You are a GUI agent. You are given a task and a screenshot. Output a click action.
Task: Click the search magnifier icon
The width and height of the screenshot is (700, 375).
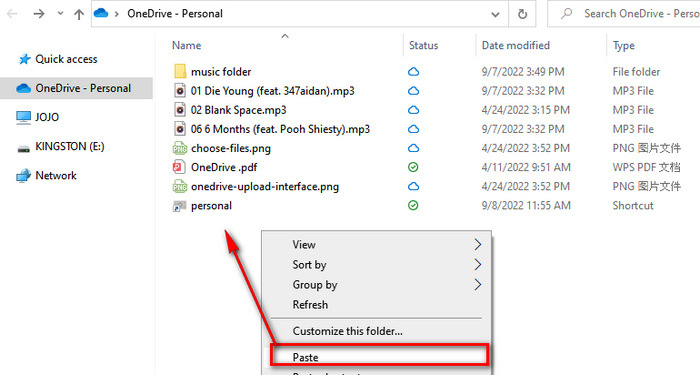click(567, 14)
